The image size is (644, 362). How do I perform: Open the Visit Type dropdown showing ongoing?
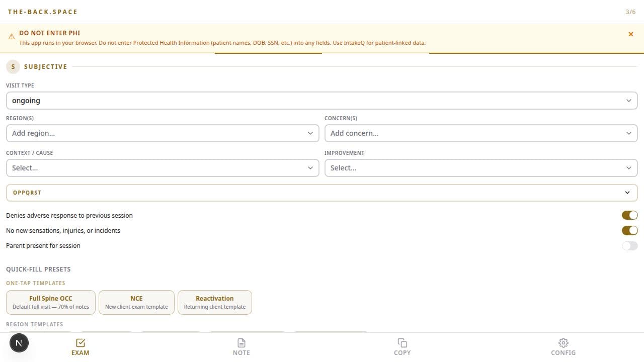[x=321, y=101]
